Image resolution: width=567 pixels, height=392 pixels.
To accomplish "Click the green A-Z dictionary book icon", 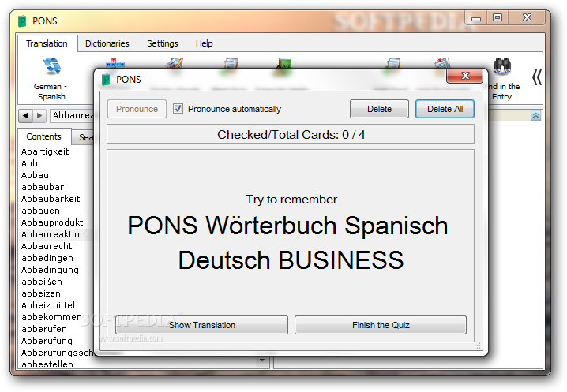I will [x=284, y=63].
